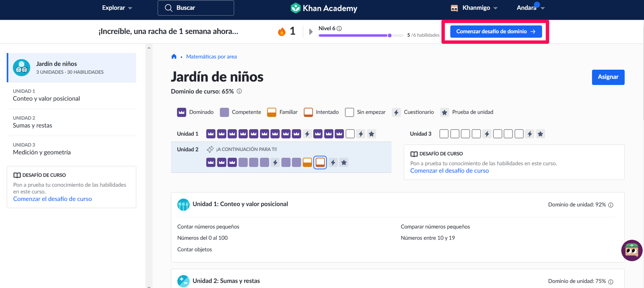Open the Números entre 10 y 19 lesson
The height and width of the screenshot is (288, 644).
point(428,238)
